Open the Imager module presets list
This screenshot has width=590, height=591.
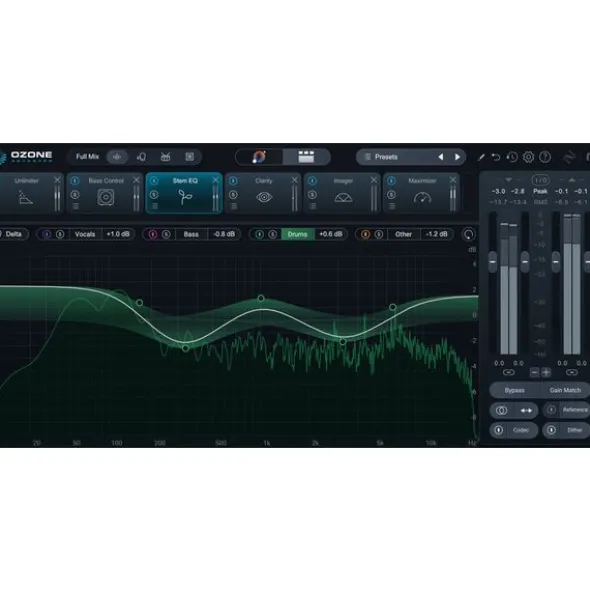point(313,206)
